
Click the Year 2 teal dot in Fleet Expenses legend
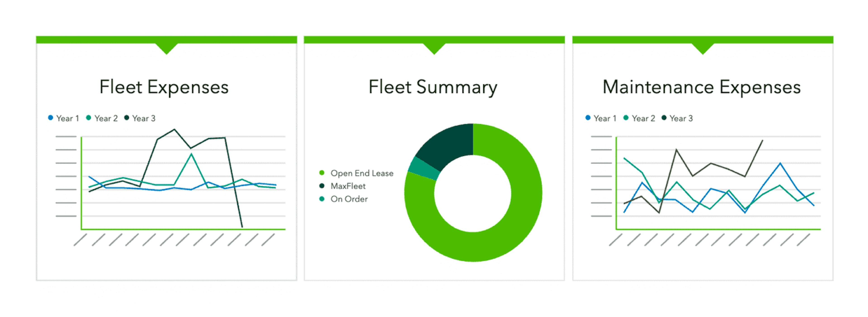[x=89, y=118]
